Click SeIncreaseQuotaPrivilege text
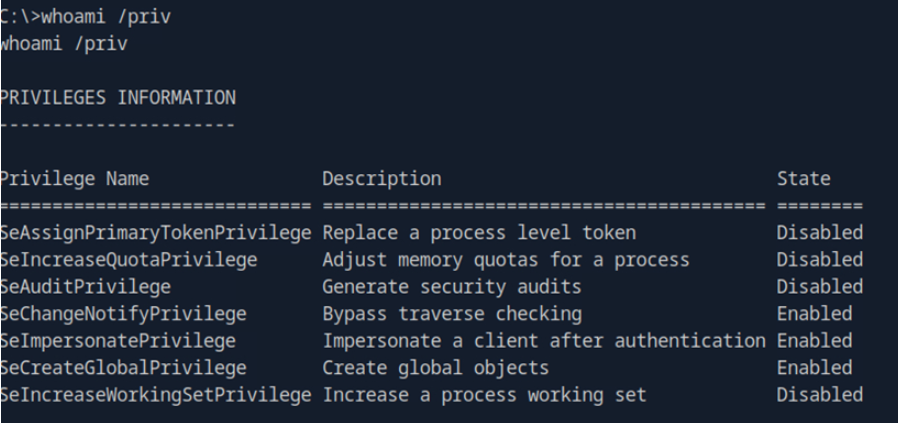Screen dimensions: 898x423 click(129, 260)
